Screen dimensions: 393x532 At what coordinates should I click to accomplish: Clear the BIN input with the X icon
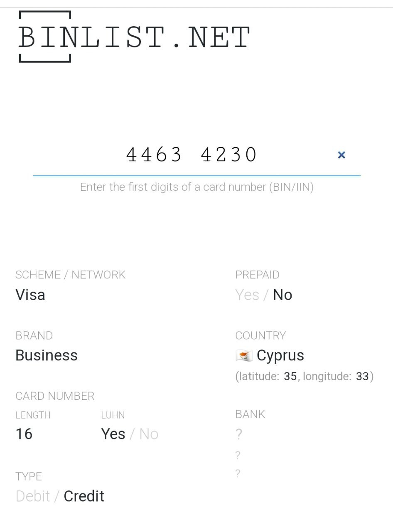pos(341,155)
